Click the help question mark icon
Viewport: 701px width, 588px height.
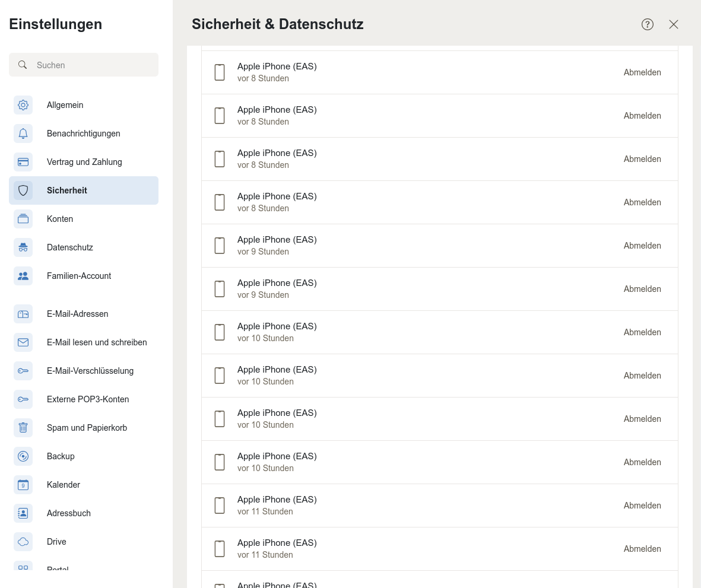click(x=648, y=24)
